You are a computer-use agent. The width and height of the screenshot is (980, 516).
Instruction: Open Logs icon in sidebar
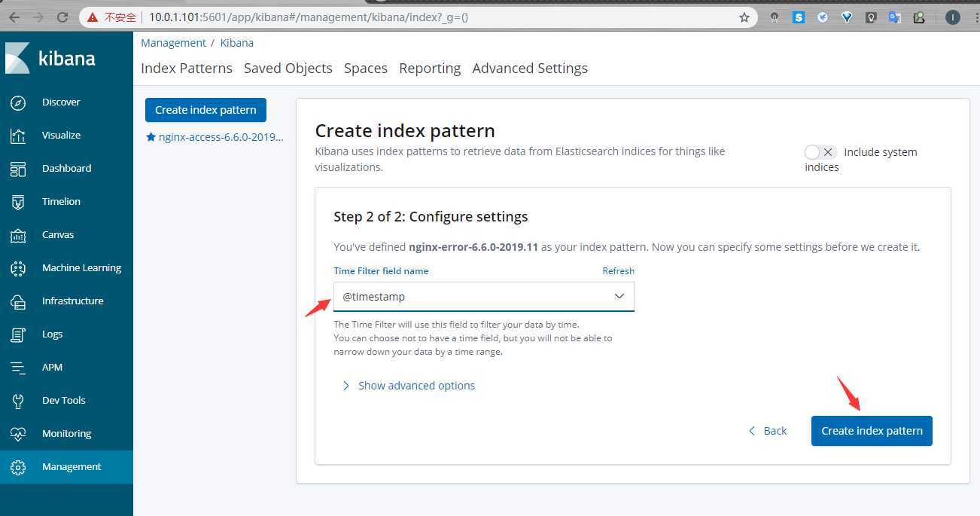tap(18, 334)
